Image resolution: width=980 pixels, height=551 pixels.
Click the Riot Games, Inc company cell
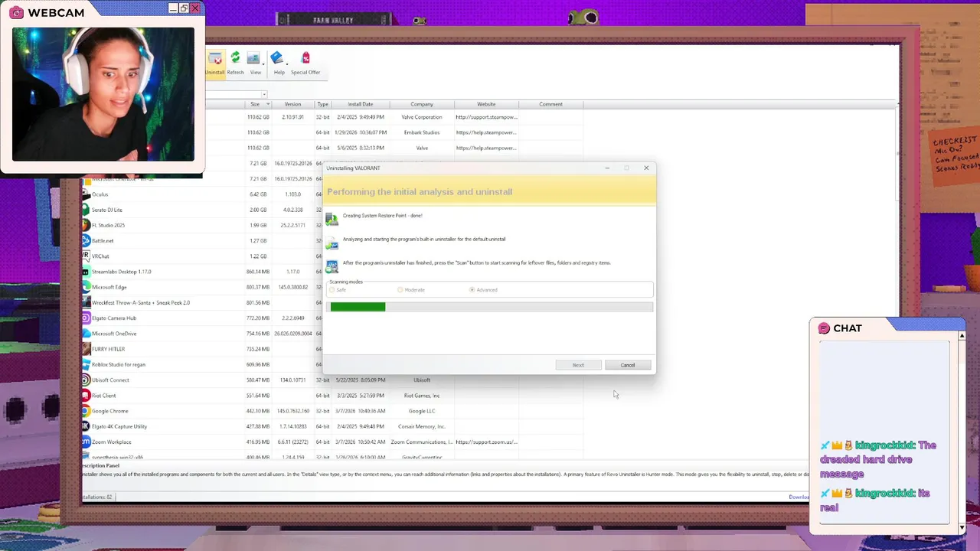click(x=422, y=396)
